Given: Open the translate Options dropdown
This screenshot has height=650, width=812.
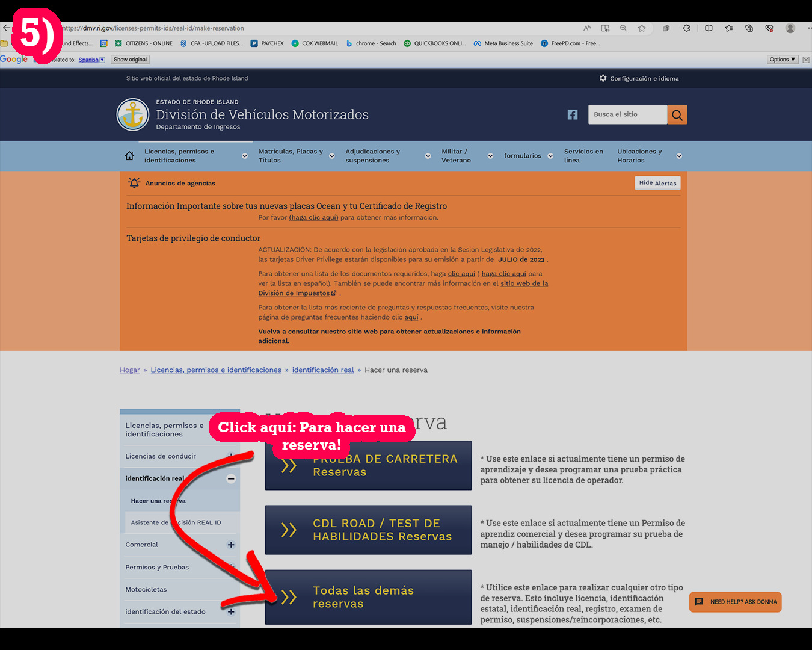Looking at the screenshot, I should point(783,60).
